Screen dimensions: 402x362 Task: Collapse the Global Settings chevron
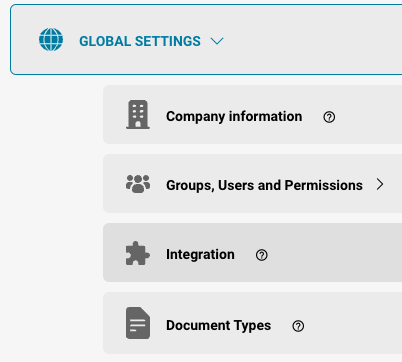point(217,41)
